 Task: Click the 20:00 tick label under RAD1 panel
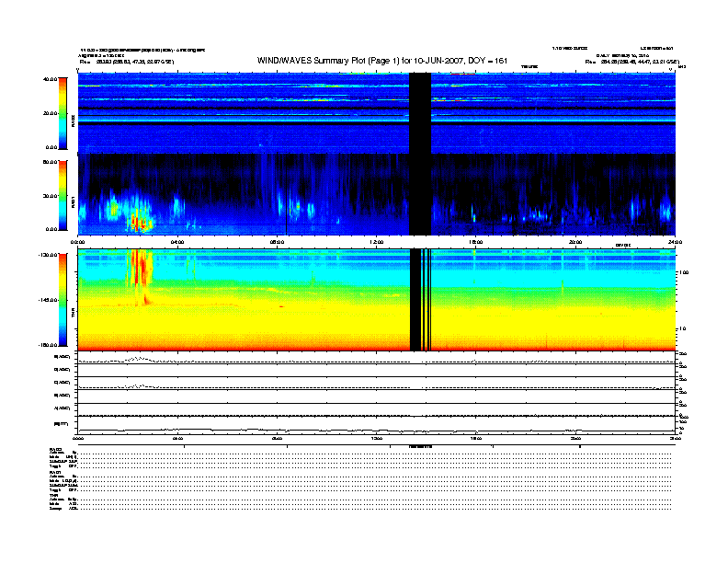coord(575,242)
